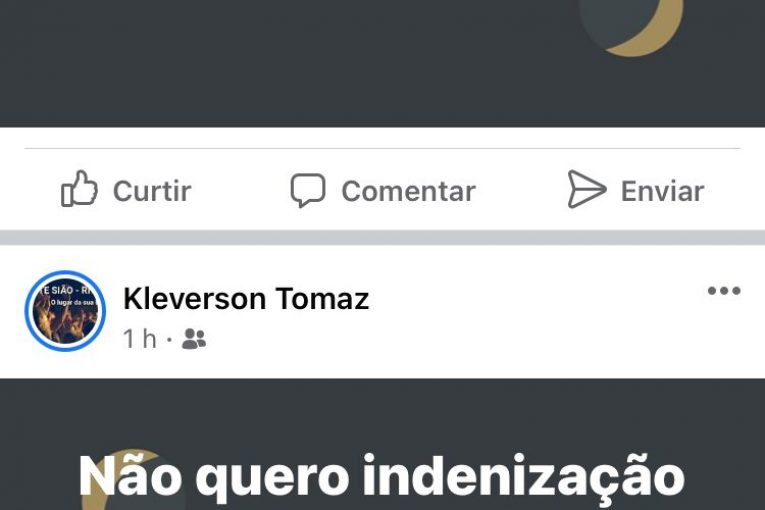
Task: Tap the thumbs-up Curtir icon
Action: pos(79,188)
